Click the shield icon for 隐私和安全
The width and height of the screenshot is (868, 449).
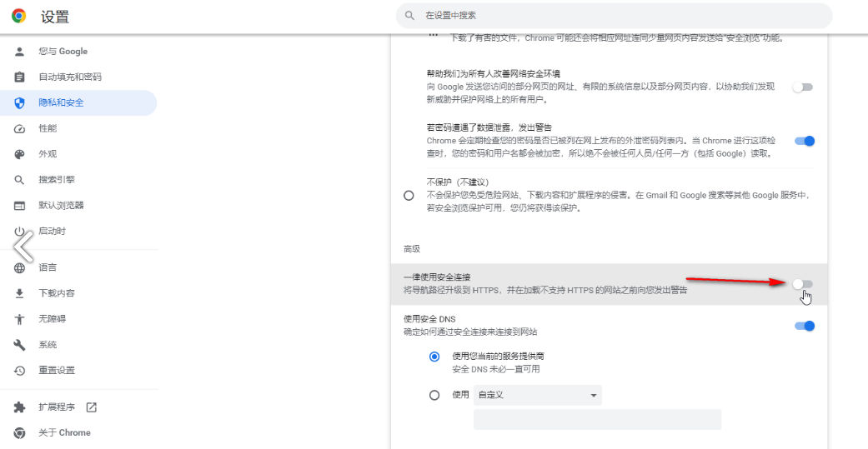(19, 102)
